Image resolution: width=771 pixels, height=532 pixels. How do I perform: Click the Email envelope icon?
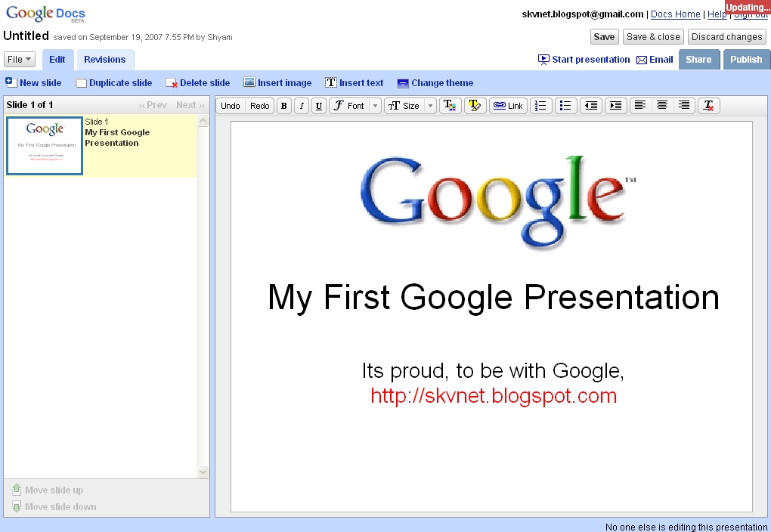[641, 60]
